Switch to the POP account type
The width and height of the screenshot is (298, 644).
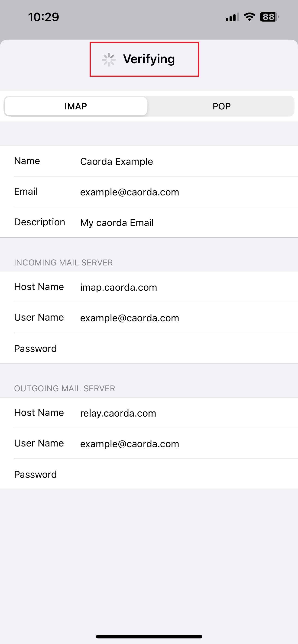click(221, 106)
